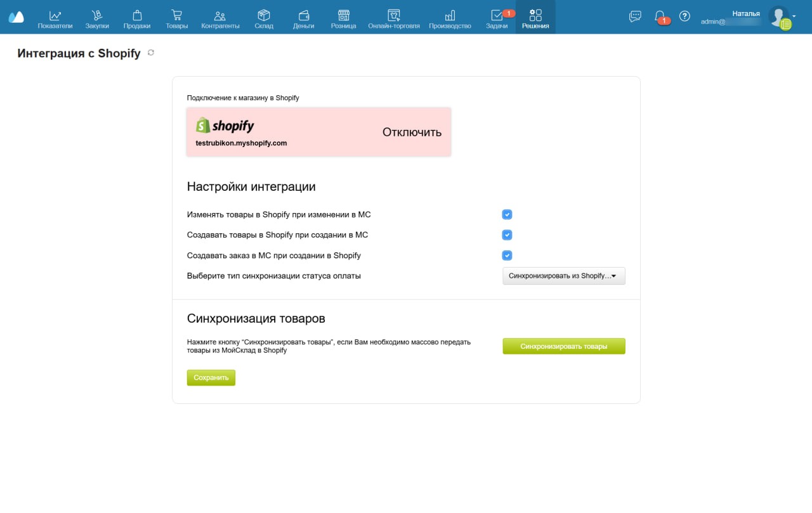Viewport: 812px width, 513px height.
Task: Expand the user account menu arrow
Action: tap(794, 15)
